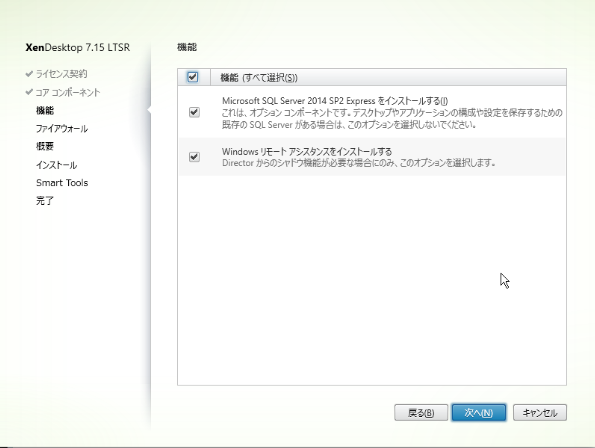Click the Microsoft SQL Server 2014 SP2 Express title text
The width and height of the screenshot is (595, 448).
point(335,101)
